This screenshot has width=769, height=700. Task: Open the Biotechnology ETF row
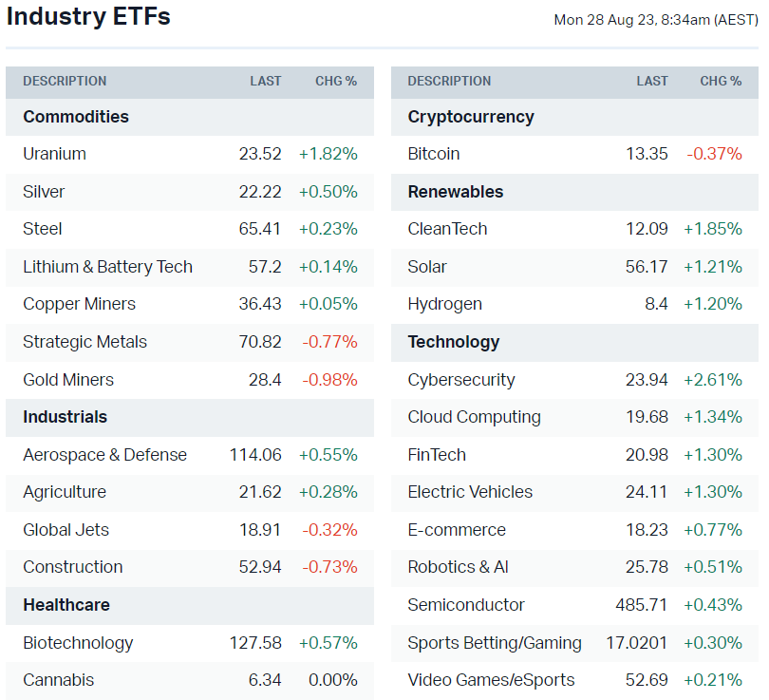tap(78, 643)
